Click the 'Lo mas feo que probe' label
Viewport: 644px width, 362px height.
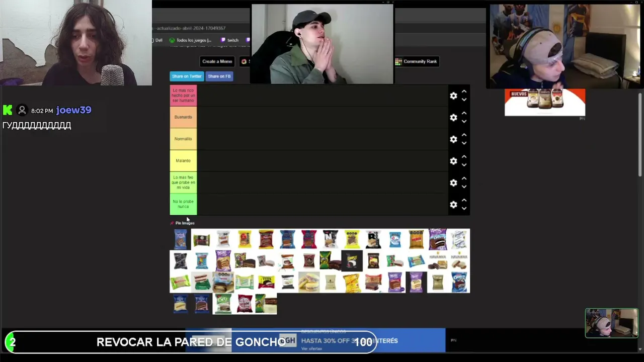click(x=183, y=183)
